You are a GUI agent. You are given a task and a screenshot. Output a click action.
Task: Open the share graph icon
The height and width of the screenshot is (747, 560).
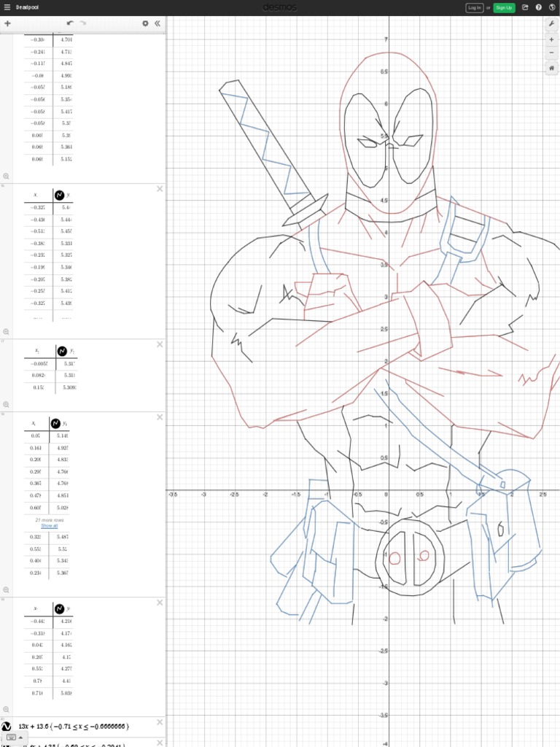coord(525,7)
